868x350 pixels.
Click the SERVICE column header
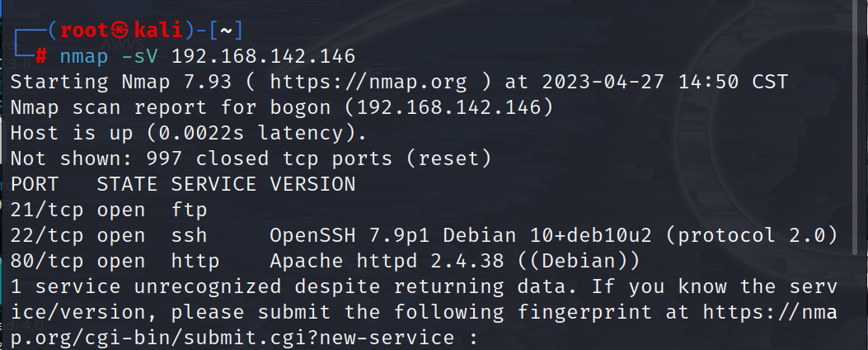click(x=213, y=184)
